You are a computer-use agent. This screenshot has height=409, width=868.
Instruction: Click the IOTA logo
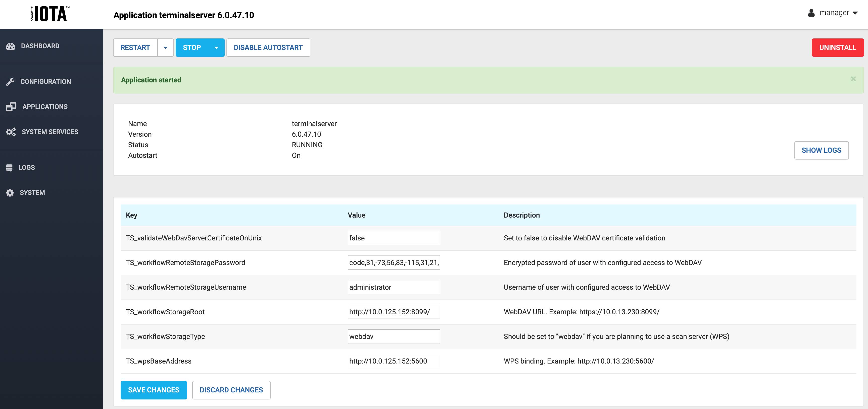click(49, 14)
